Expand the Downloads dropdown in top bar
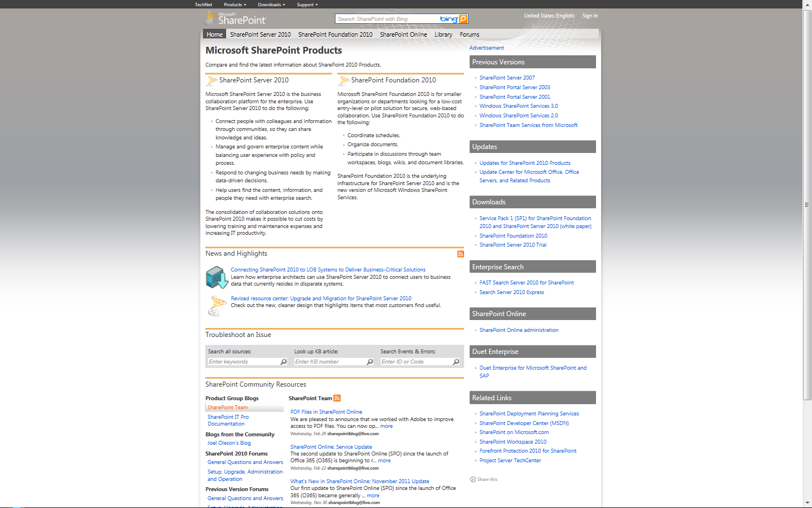The image size is (812, 508). 272,5
